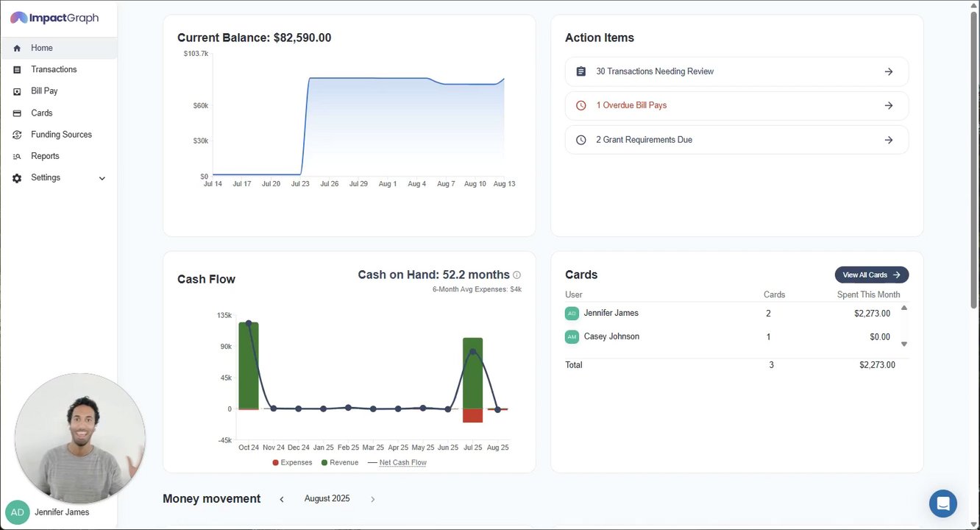Screen dimensions: 980x530
Task: Click View All Cards button
Action: pyautogui.click(x=871, y=275)
